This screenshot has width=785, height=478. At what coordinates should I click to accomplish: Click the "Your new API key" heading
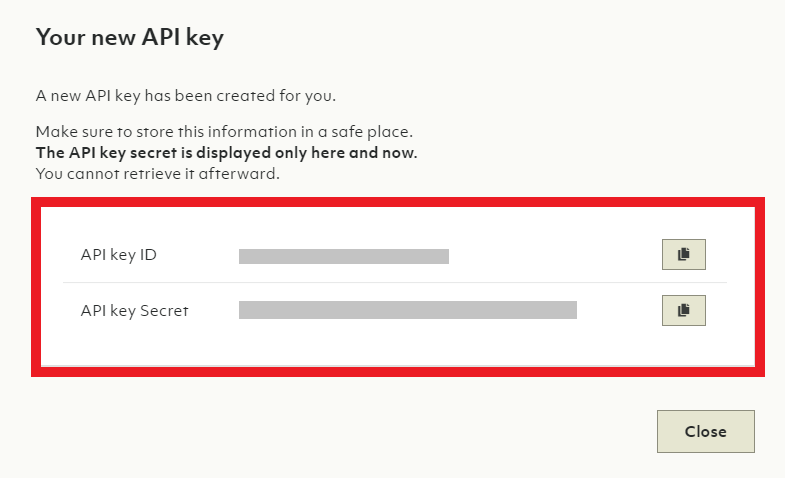coord(130,39)
